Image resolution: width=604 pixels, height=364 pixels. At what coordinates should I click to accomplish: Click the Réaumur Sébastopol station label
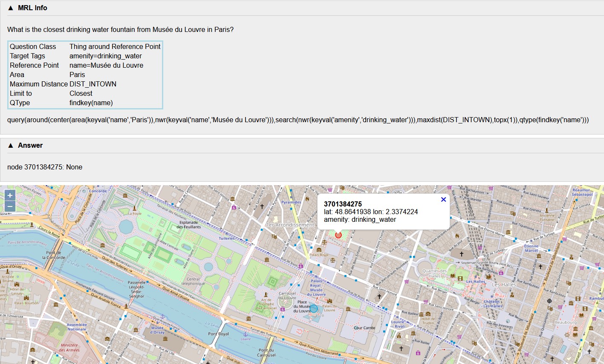point(582,192)
